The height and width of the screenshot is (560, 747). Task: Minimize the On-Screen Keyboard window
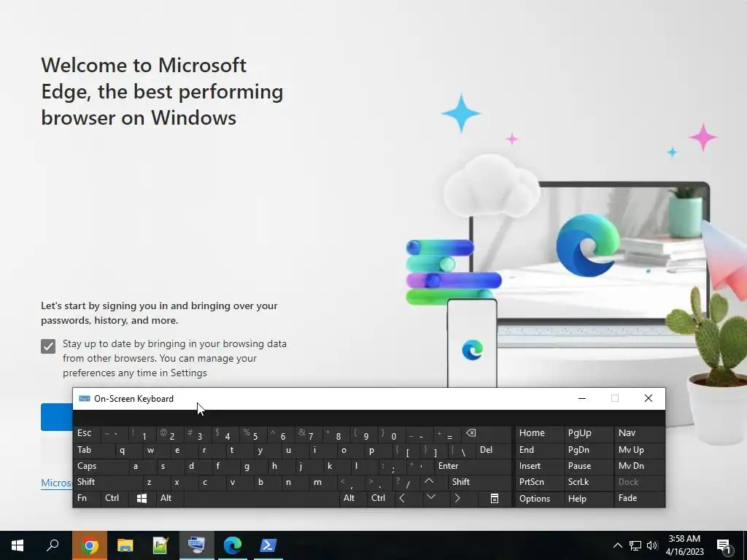(581, 399)
